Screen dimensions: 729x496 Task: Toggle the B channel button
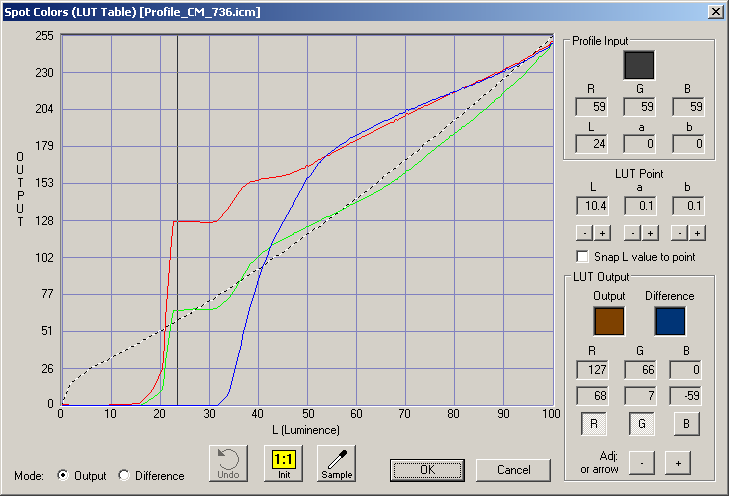tap(686, 424)
